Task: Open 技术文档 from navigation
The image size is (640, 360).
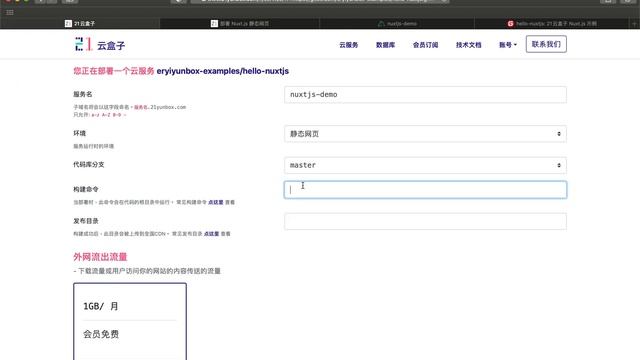Action: tap(469, 45)
